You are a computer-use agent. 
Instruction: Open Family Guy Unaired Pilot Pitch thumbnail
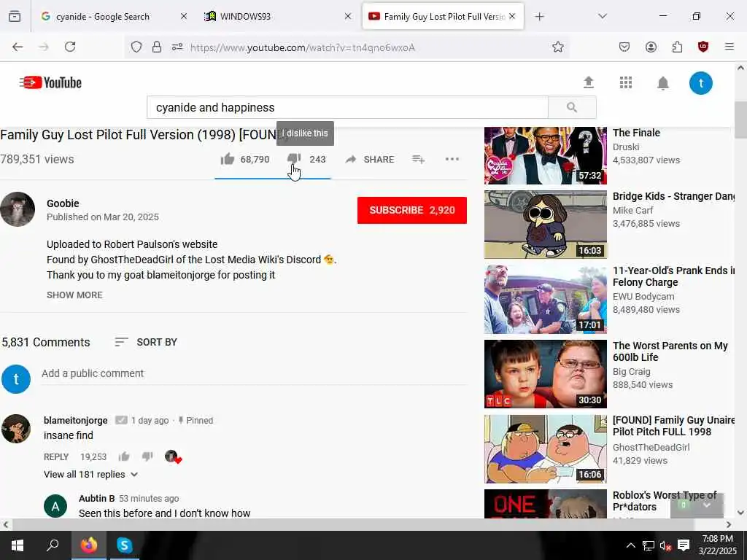pyautogui.click(x=546, y=449)
